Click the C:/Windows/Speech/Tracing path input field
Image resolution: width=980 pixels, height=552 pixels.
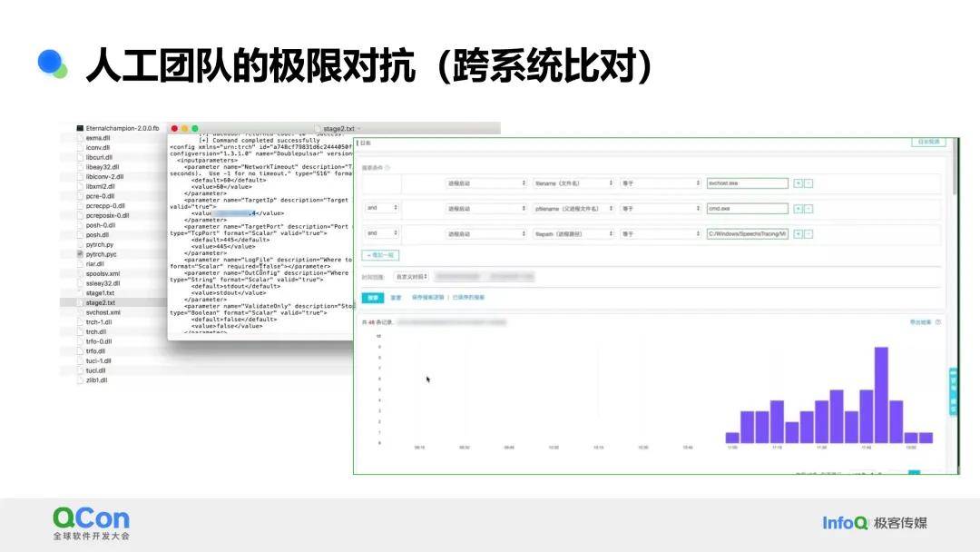pyautogui.click(x=748, y=234)
